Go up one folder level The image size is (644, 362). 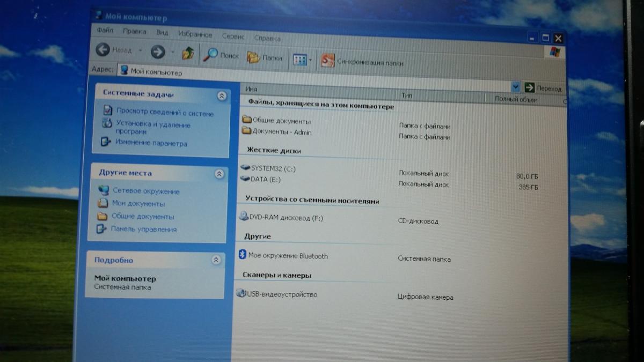[188, 53]
